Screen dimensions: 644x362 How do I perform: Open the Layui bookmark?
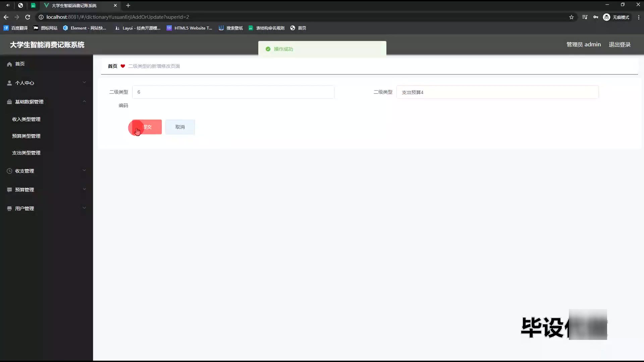click(x=138, y=28)
